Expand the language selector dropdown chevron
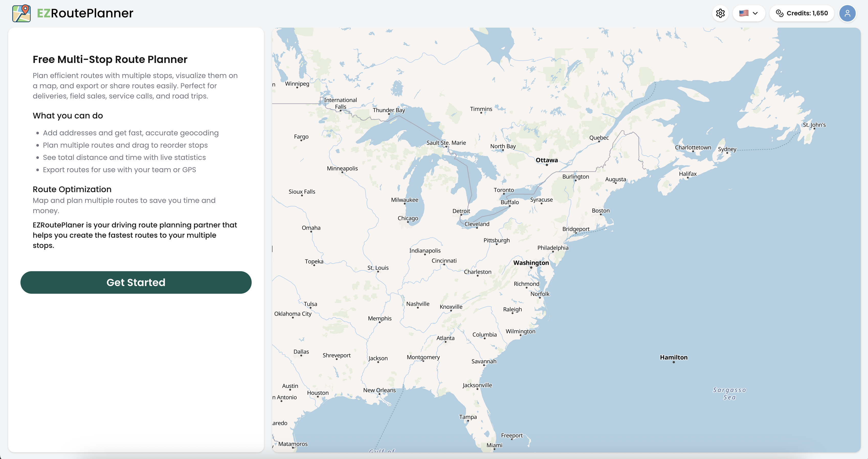 point(756,13)
